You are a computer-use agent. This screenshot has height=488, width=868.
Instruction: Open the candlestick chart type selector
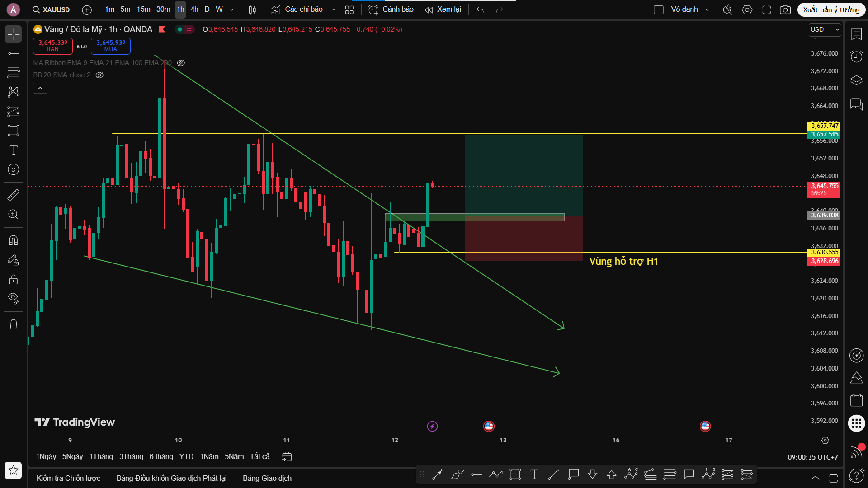(253, 9)
